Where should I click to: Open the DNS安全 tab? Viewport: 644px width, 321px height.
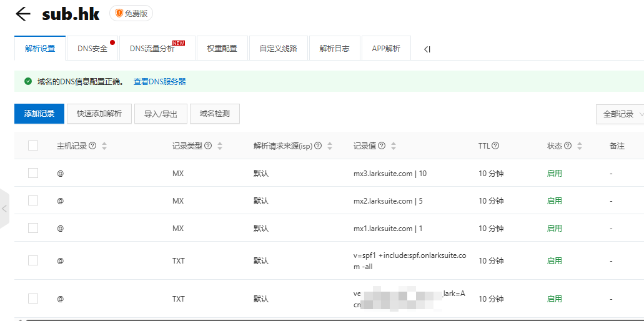pyautogui.click(x=92, y=49)
